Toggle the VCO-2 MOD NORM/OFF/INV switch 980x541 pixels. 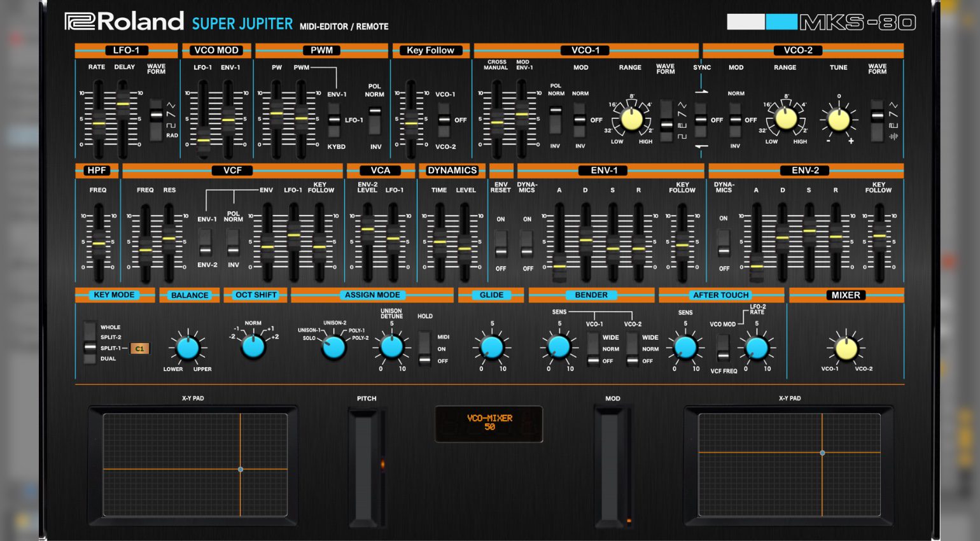[x=735, y=120]
